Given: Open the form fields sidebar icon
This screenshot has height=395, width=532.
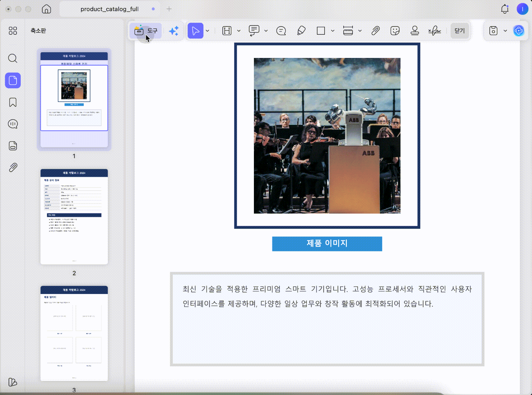Looking at the screenshot, I should coord(13,146).
